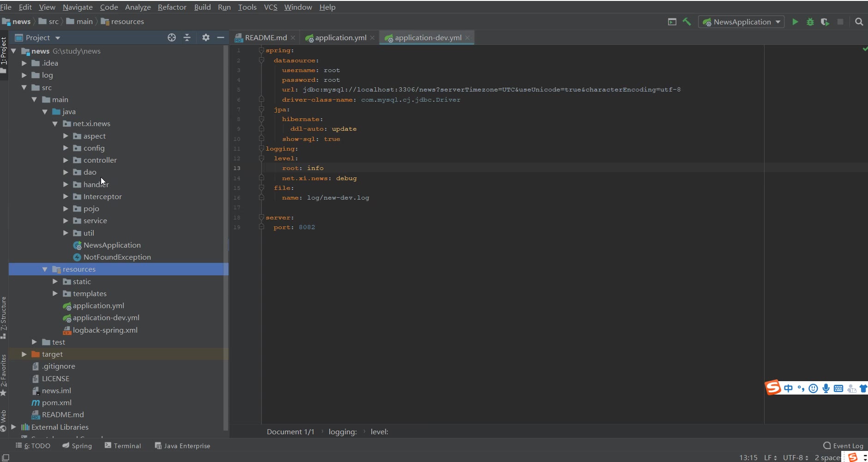The image size is (868, 462).
Task: Switch to application.yml editor tab
Action: [x=340, y=37]
